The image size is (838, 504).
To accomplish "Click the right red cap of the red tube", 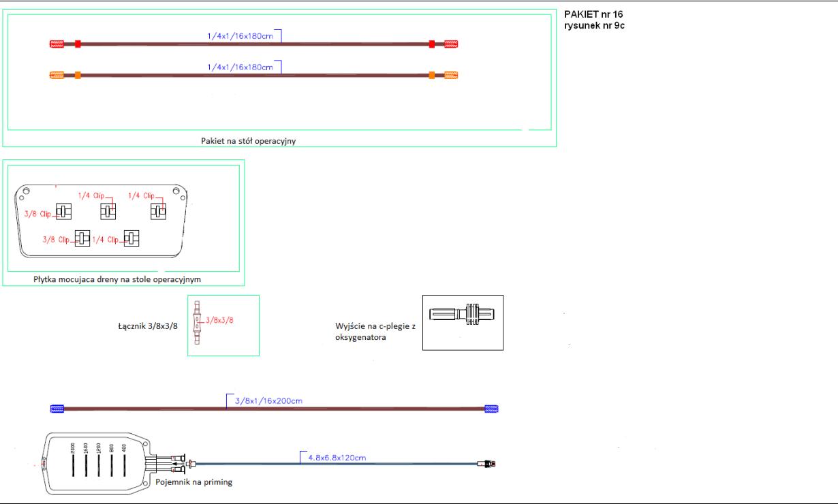I will (451, 44).
